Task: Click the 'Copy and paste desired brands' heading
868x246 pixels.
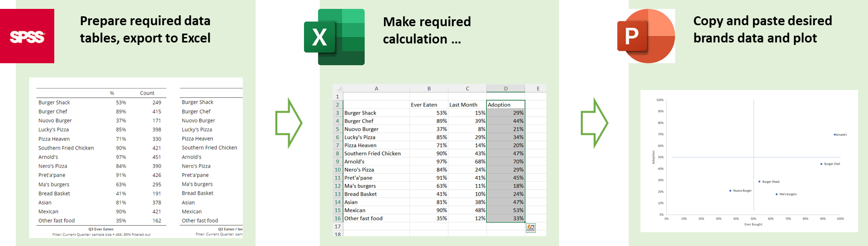Action: tap(762, 29)
